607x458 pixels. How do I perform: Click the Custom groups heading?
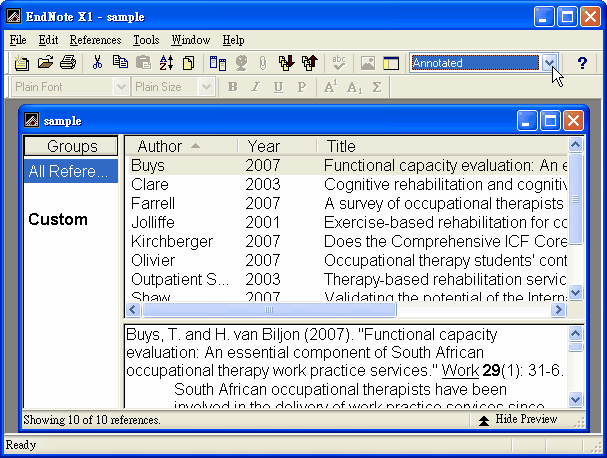(58, 219)
